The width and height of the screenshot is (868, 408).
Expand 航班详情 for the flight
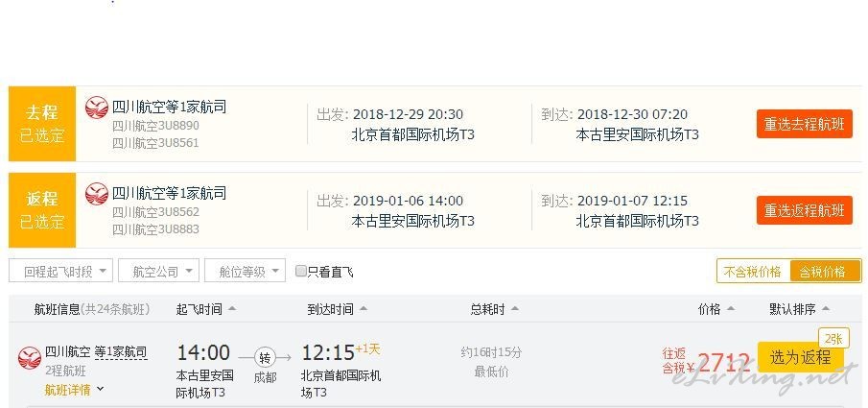tap(74, 390)
